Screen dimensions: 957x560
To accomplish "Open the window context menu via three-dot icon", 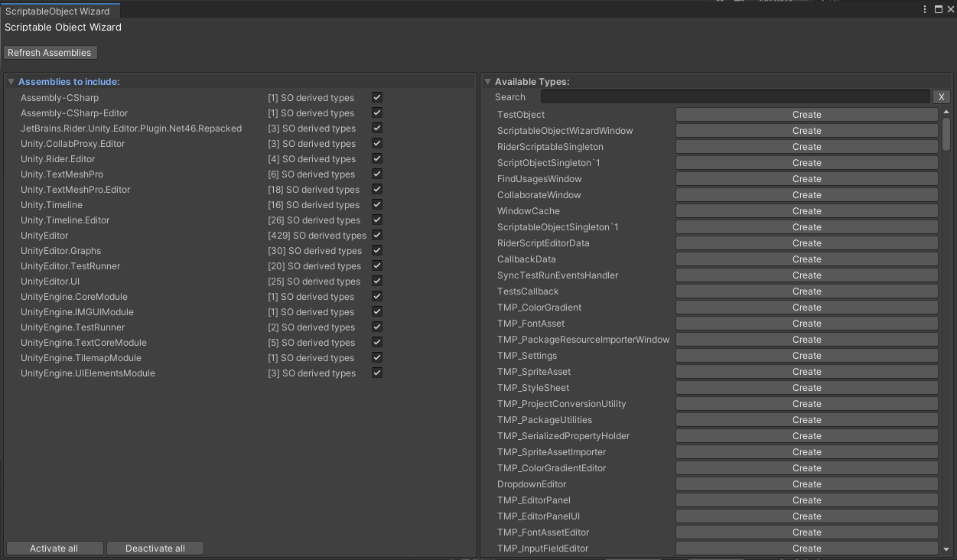I will (x=924, y=8).
